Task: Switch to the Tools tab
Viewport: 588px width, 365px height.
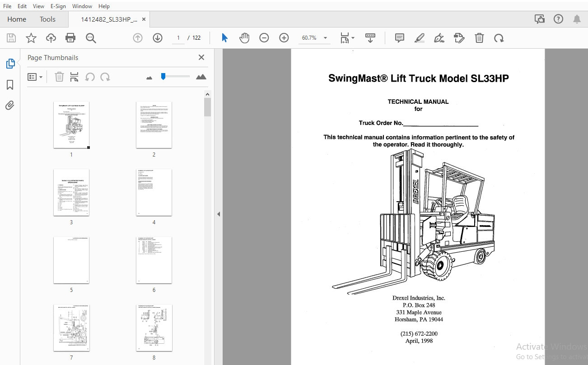Action: (x=47, y=19)
